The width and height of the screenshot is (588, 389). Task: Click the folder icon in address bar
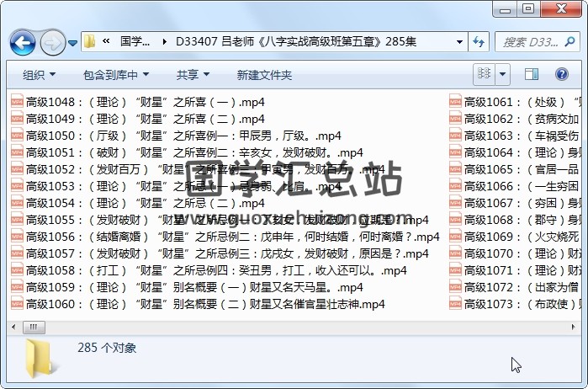pos(89,41)
